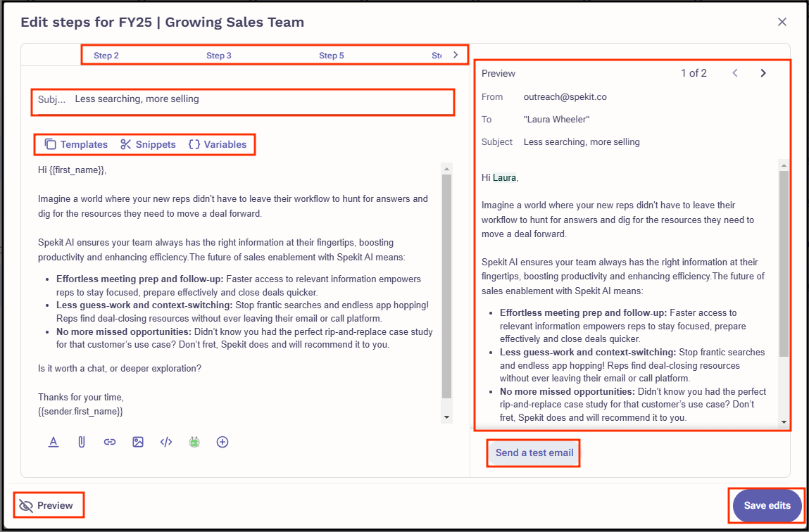Close the Edit steps dialog
Viewport: 809px width, 532px height.
click(782, 22)
